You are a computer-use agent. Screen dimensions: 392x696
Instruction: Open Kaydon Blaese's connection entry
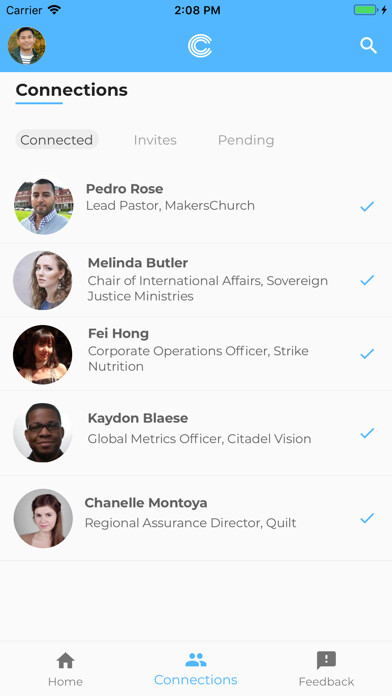pyautogui.click(x=196, y=433)
